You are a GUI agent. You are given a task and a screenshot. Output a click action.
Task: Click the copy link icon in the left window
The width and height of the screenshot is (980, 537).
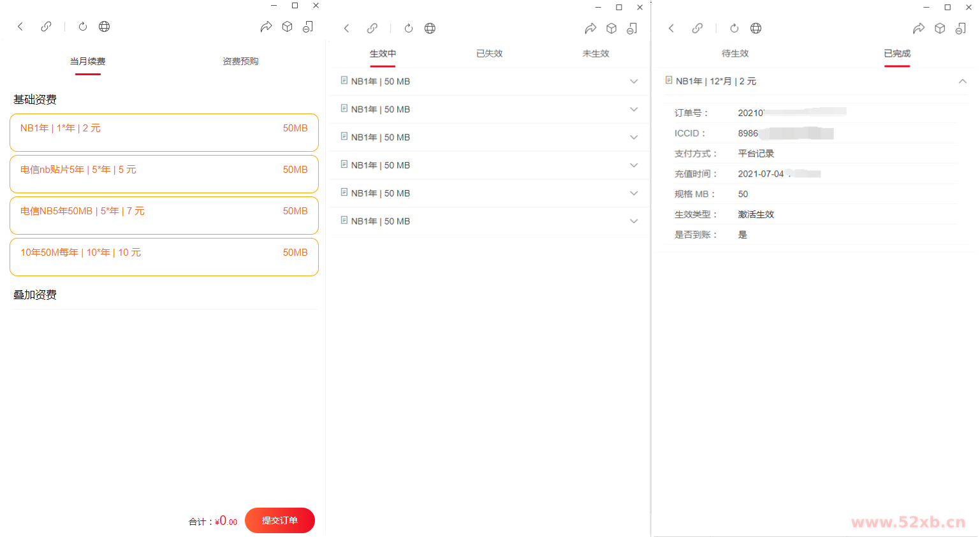[46, 27]
